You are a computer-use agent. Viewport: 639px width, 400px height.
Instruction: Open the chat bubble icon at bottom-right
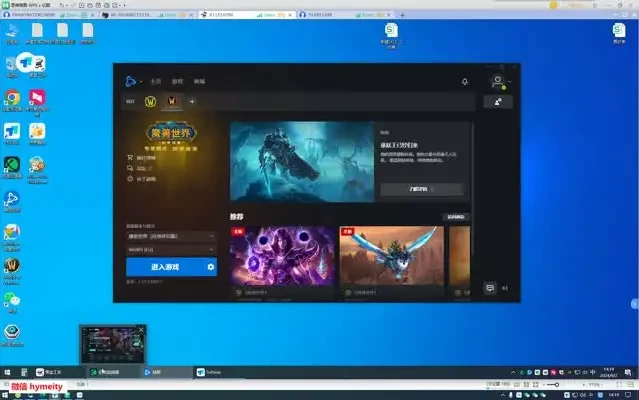(x=490, y=288)
